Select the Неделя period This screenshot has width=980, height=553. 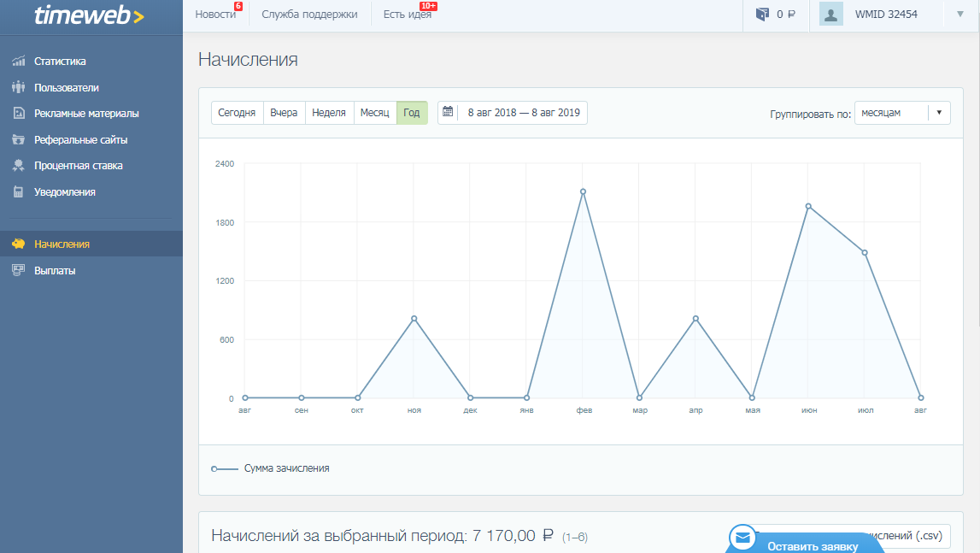coord(329,113)
